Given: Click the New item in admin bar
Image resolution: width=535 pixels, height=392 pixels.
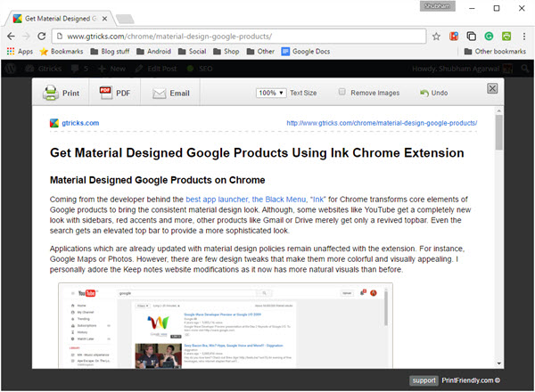Looking at the screenshot, I should 112,69.
